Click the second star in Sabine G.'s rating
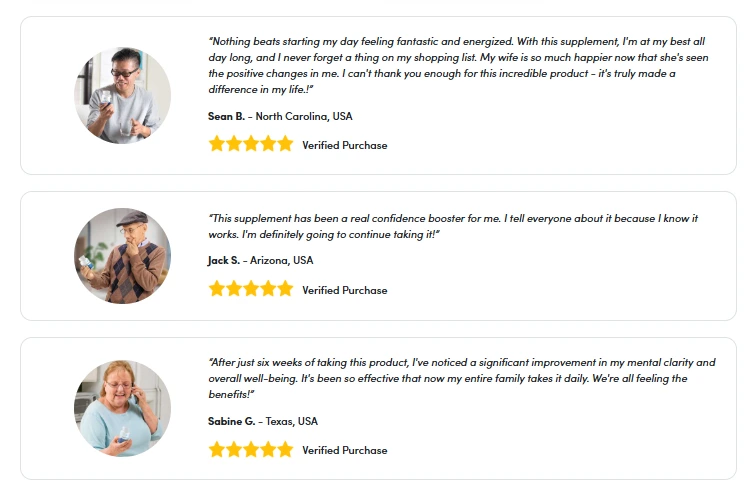The height and width of the screenshot is (493, 744). tap(234, 449)
